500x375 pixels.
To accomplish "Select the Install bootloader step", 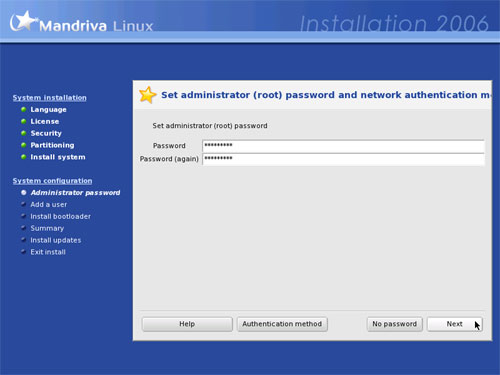I will coord(60,217).
